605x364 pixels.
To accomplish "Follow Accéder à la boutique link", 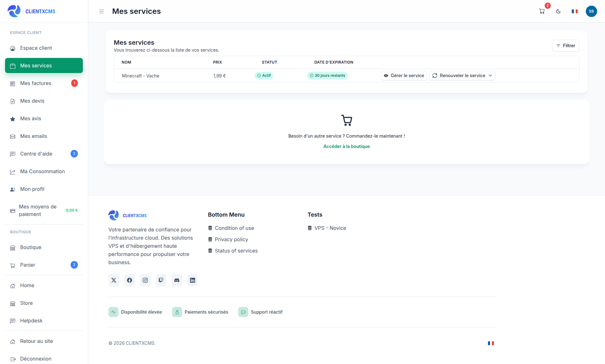I will [346, 146].
